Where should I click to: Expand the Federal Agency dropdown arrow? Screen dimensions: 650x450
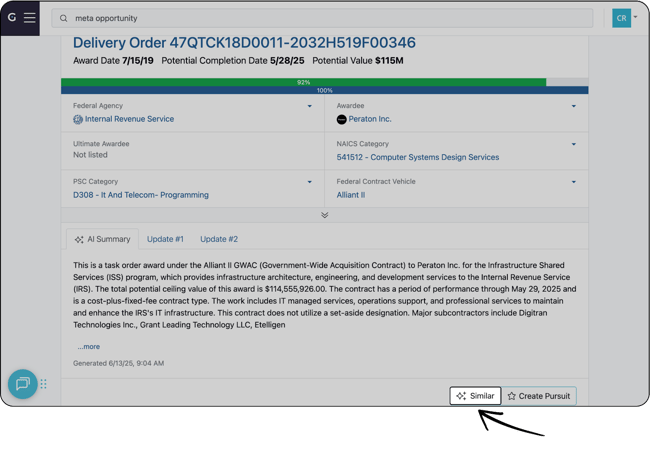pyautogui.click(x=309, y=106)
